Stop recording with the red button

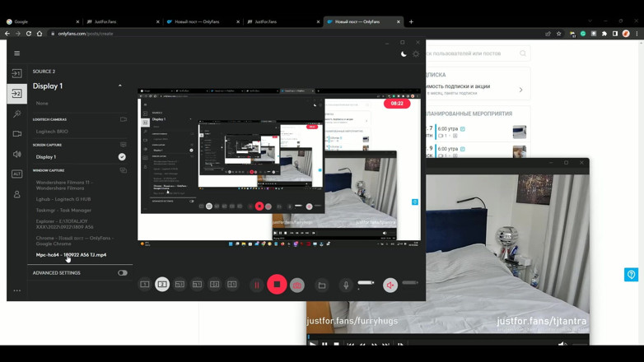(x=277, y=284)
